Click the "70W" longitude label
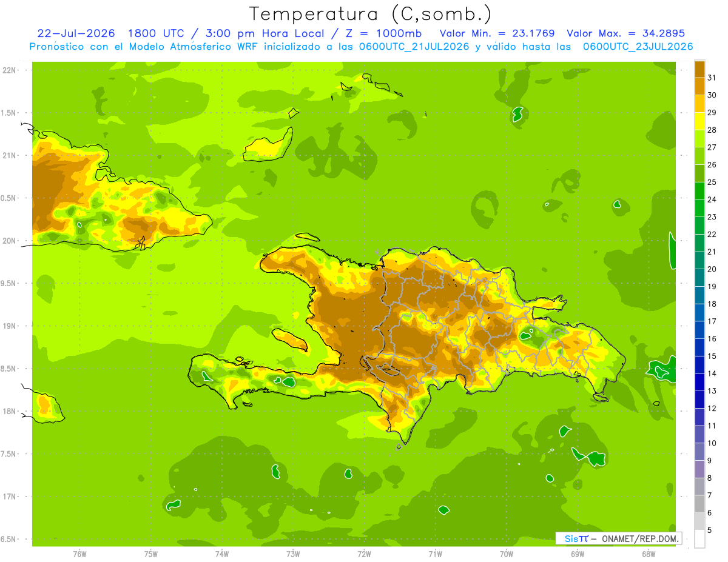The height and width of the screenshot is (562, 728). 507,554
